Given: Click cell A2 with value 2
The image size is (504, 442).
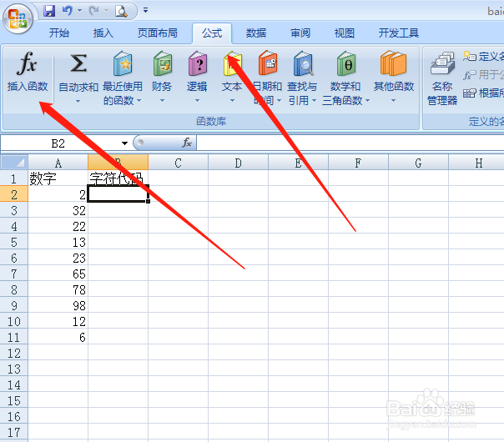Looking at the screenshot, I should 58,194.
